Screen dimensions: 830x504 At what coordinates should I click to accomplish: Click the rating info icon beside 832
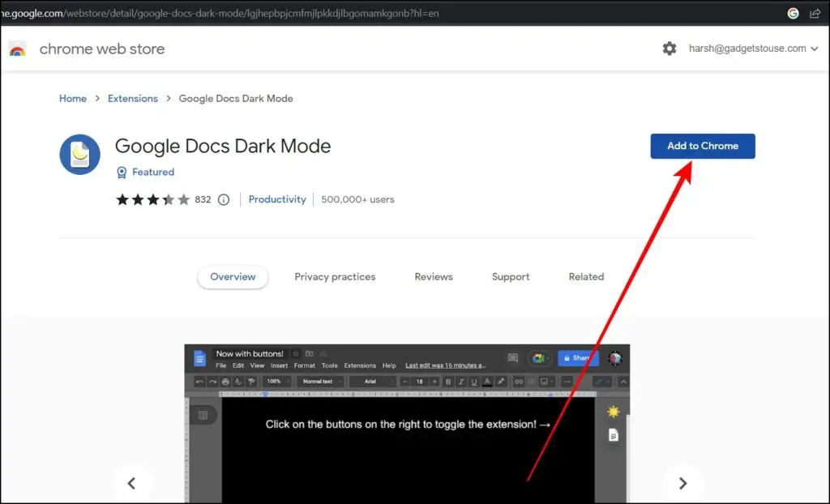tap(224, 199)
